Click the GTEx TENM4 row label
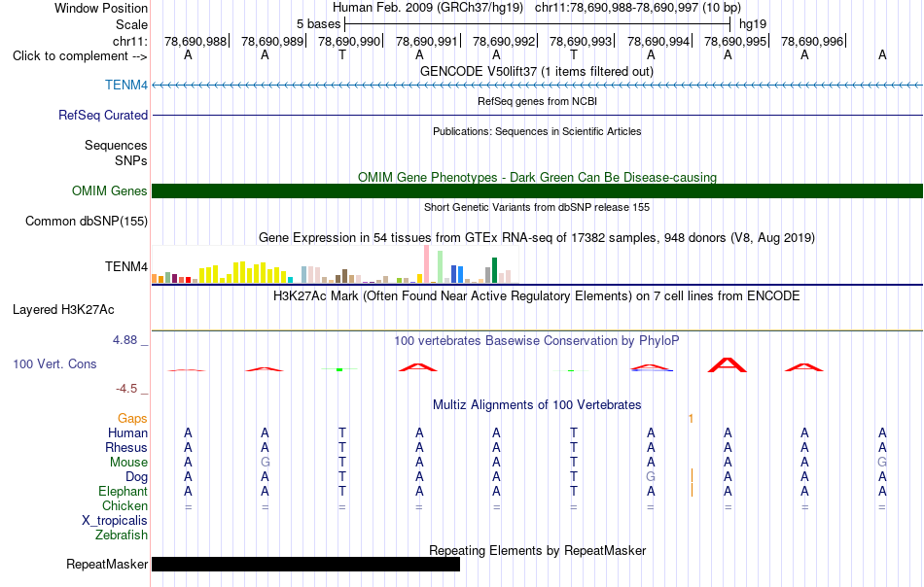 pos(126,266)
